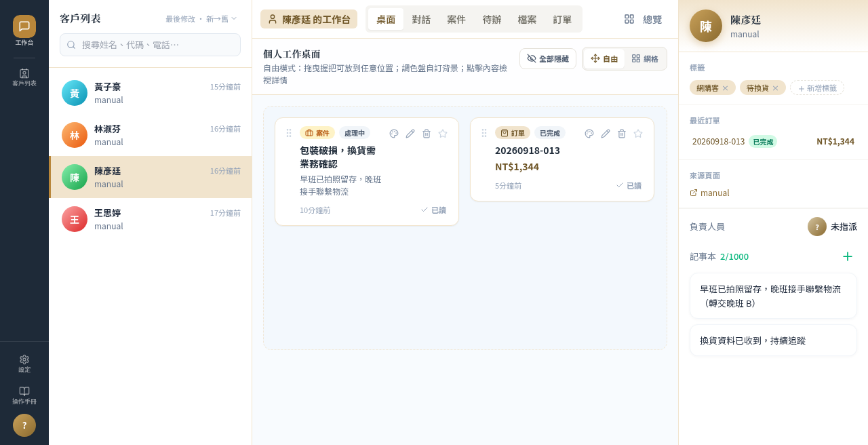Edit the 包裝破損 case card with pencil icon

point(410,134)
